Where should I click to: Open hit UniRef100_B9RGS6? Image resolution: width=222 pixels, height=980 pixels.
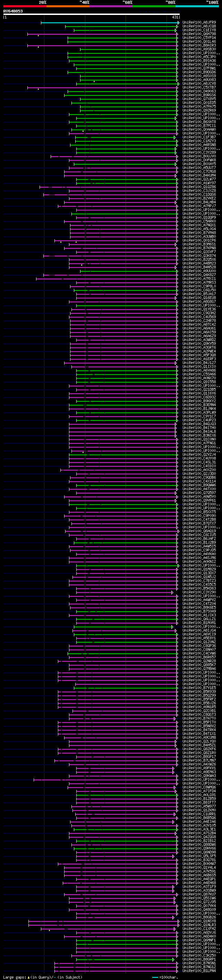point(199,95)
